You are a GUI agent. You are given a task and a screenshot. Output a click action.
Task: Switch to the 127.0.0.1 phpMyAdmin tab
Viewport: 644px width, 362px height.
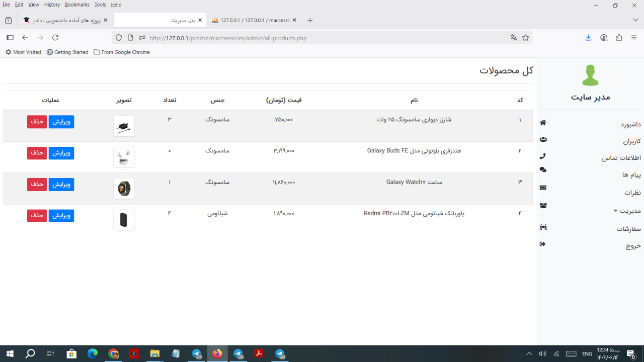point(254,20)
